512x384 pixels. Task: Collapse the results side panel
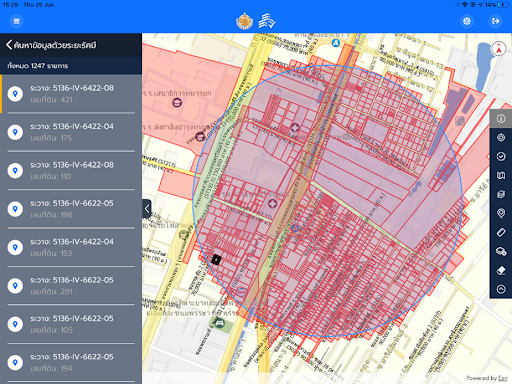[x=147, y=209]
